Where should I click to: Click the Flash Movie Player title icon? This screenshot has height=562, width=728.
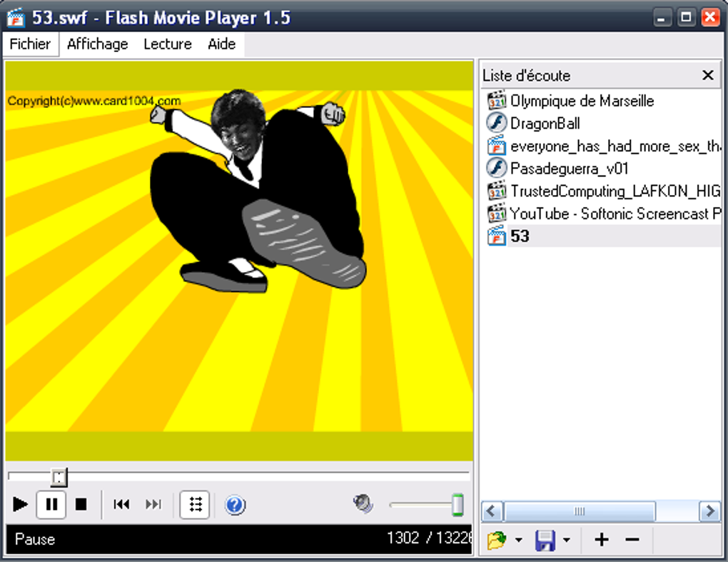coord(16,18)
